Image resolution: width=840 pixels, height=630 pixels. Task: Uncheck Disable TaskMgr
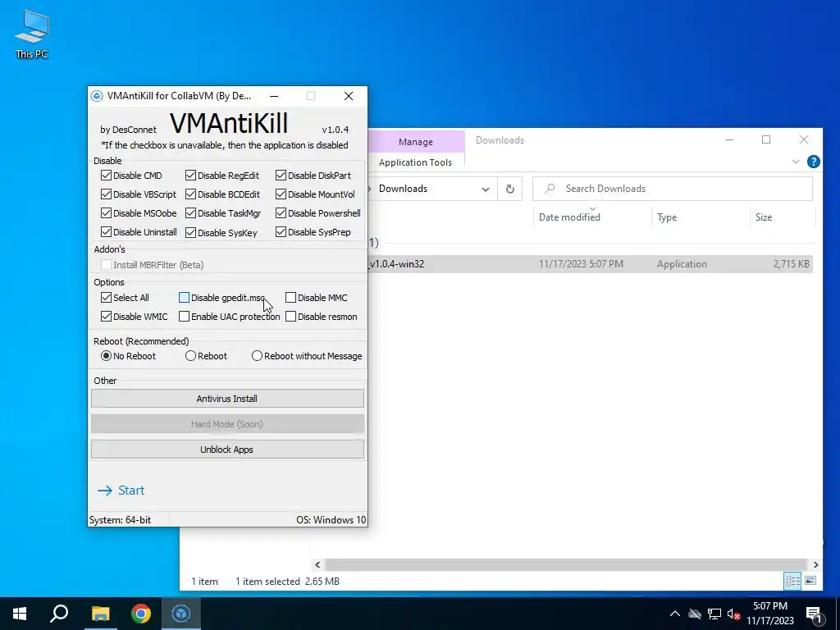coord(190,212)
